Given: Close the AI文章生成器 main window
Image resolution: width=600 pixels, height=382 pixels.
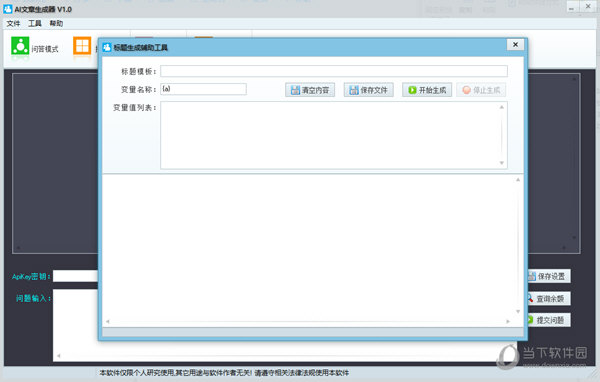Looking at the screenshot, I should [588, 7].
